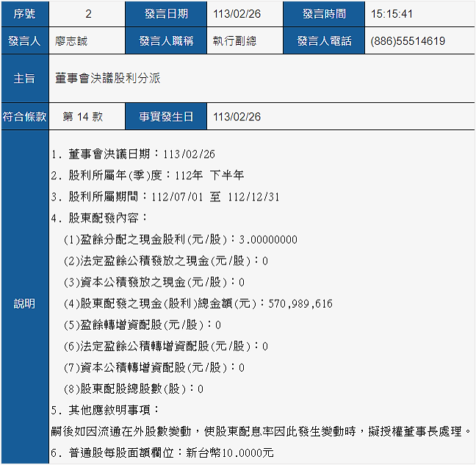This screenshot has height=465, width=476.
Task: Click the 發言人職稱 header cell
Action: click(x=166, y=41)
